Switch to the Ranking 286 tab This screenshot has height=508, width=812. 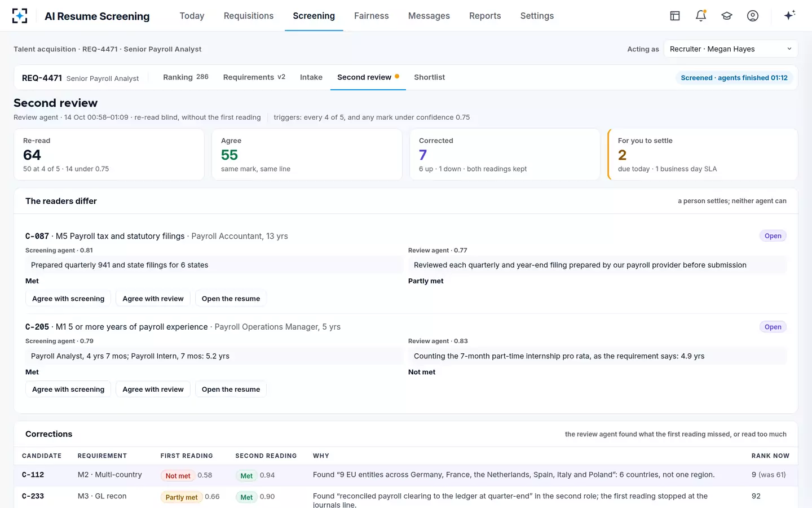click(186, 77)
